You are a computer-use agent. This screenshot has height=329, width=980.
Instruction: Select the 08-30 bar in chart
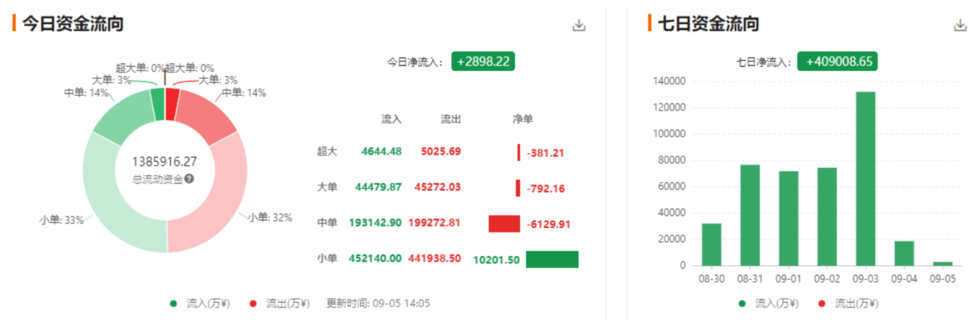click(x=711, y=244)
